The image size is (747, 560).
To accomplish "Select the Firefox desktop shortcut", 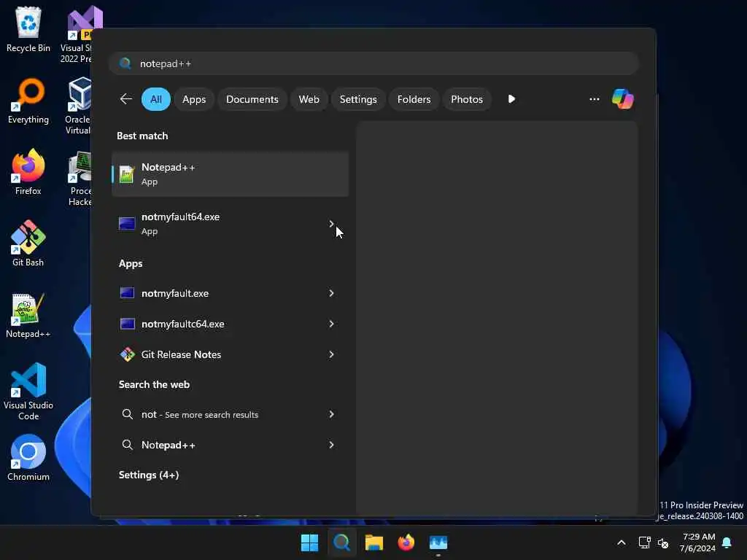I will tap(28, 172).
